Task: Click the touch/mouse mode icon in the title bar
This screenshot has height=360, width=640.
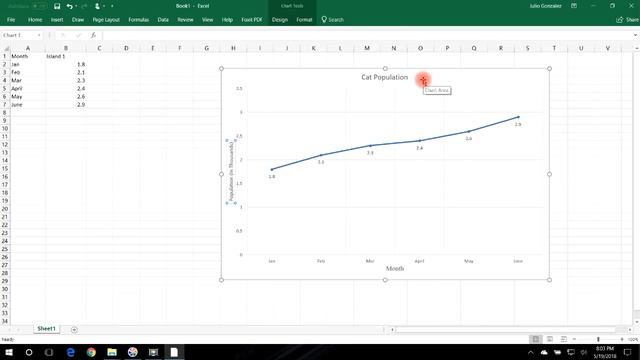Action: pyautogui.click(x=97, y=6)
